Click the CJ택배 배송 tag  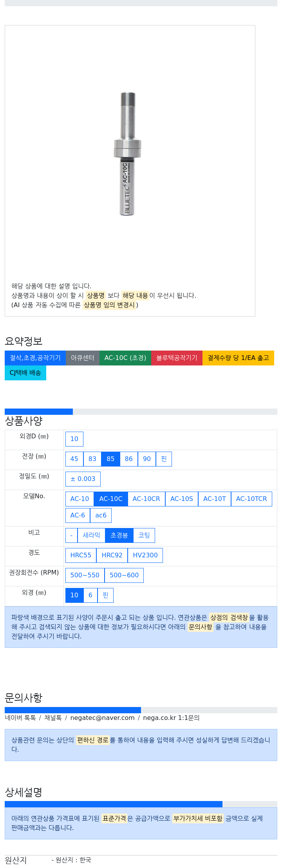pyautogui.click(x=25, y=373)
